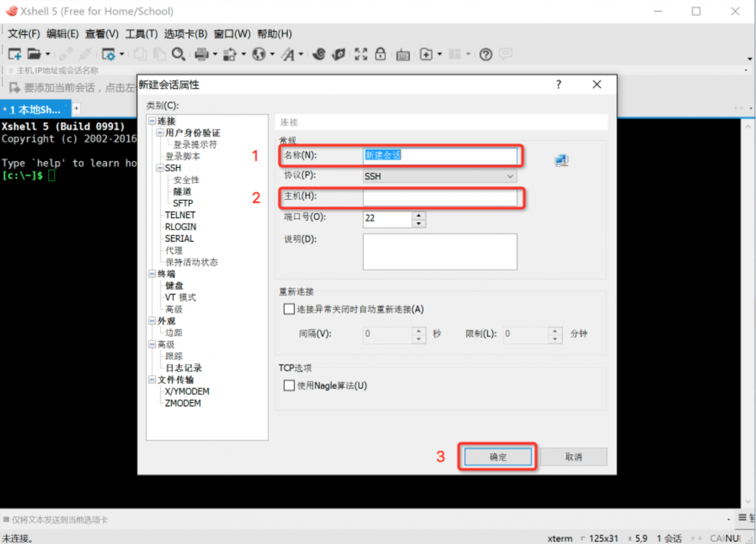Open the 工具(T) menu
The width and height of the screenshot is (756, 544).
[141, 34]
